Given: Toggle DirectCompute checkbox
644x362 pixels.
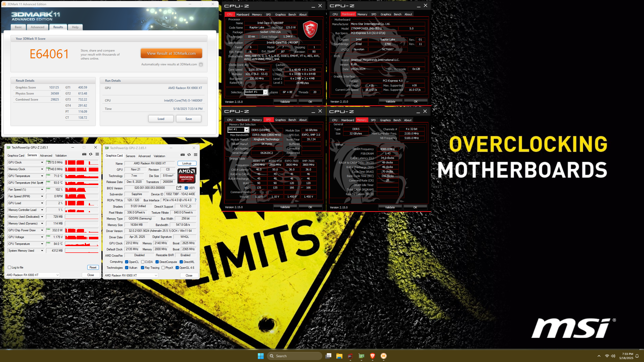Looking at the screenshot, I should tap(157, 262).
